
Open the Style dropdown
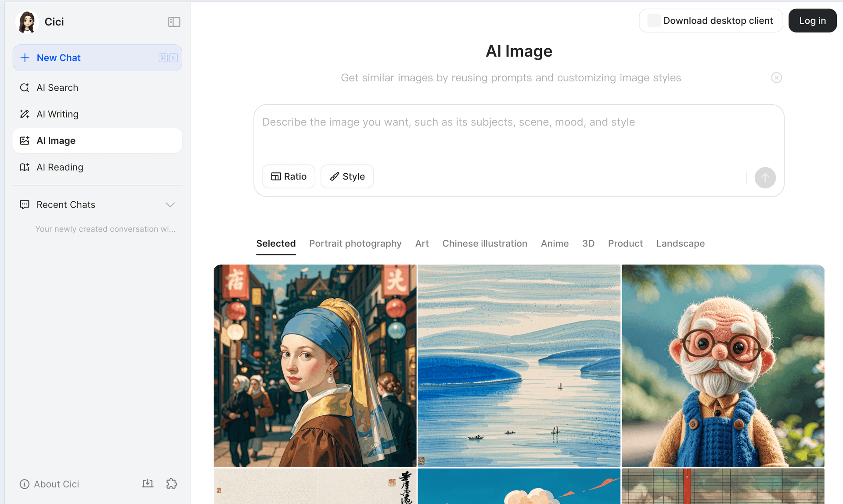click(347, 176)
